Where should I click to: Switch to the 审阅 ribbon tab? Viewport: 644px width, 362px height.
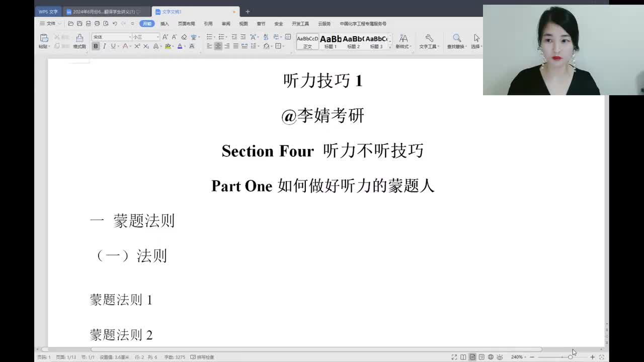(226, 24)
